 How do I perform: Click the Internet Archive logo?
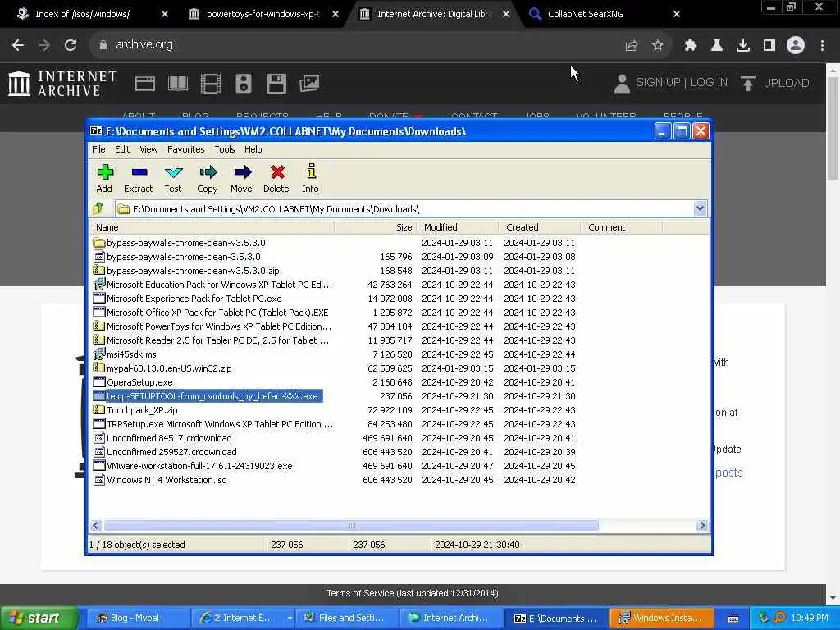click(62, 84)
